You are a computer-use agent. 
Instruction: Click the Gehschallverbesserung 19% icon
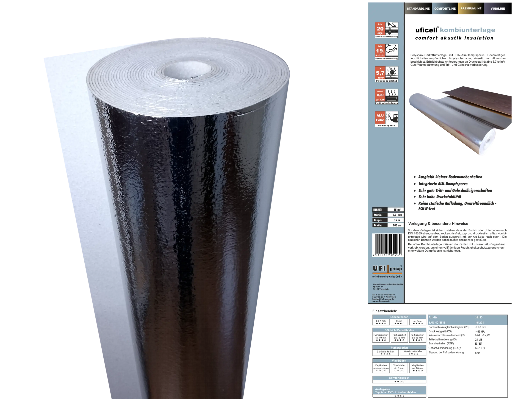(x=386, y=52)
